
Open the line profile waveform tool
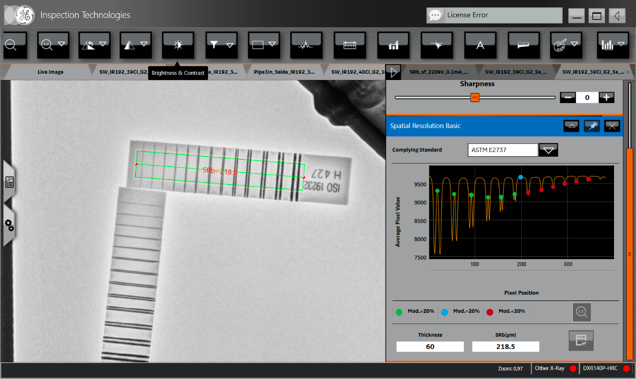[x=306, y=45]
